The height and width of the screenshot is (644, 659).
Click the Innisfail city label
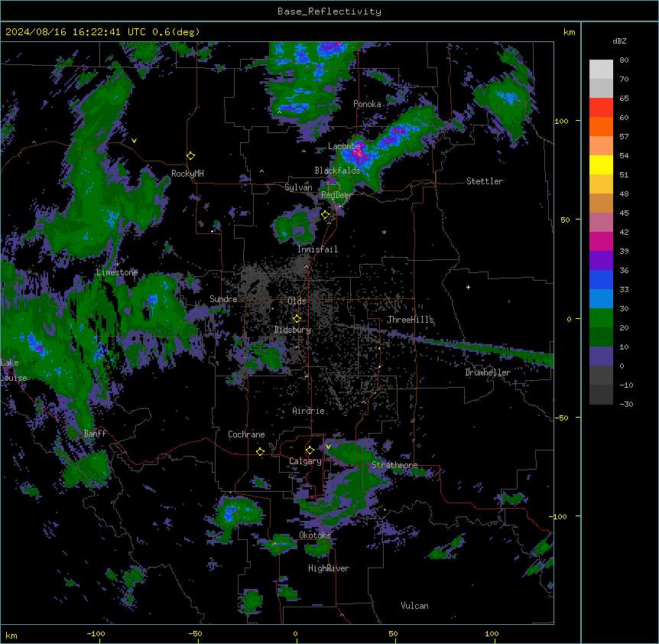(x=318, y=249)
